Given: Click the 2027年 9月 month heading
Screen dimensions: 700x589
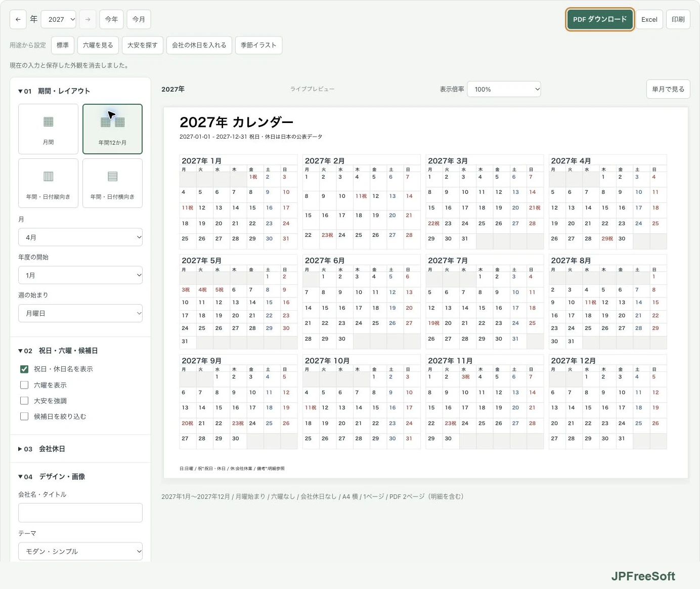Looking at the screenshot, I should pos(201,361).
